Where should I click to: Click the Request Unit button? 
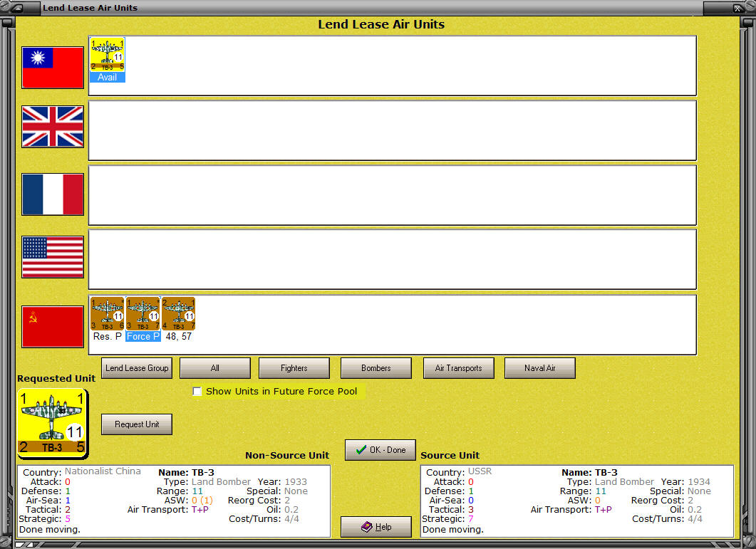137,424
